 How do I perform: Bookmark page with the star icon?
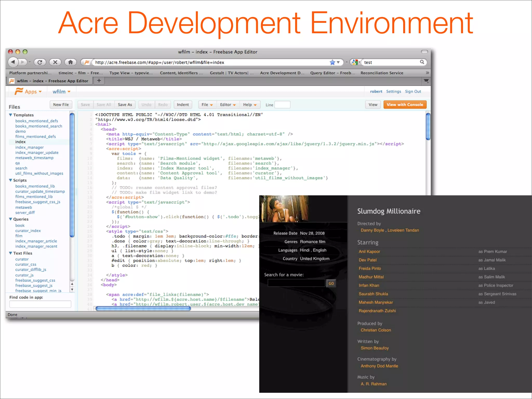pos(332,62)
